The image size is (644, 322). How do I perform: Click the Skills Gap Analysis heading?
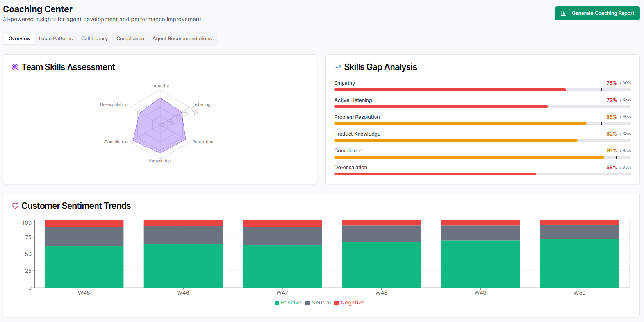[x=380, y=67]
